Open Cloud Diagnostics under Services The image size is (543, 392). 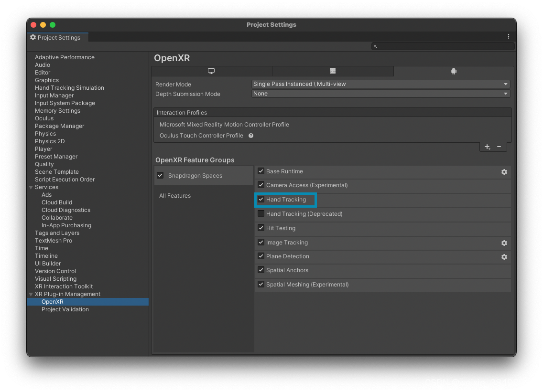(x=66, y=210)
